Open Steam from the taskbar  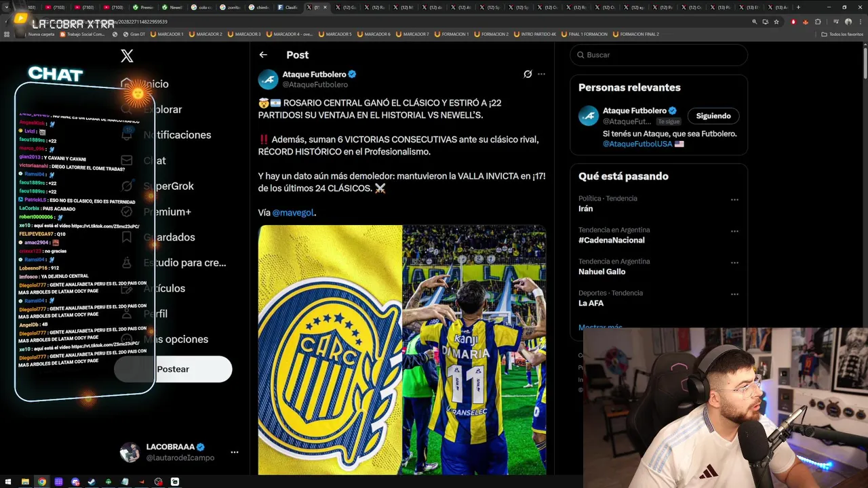pos(92,482)
